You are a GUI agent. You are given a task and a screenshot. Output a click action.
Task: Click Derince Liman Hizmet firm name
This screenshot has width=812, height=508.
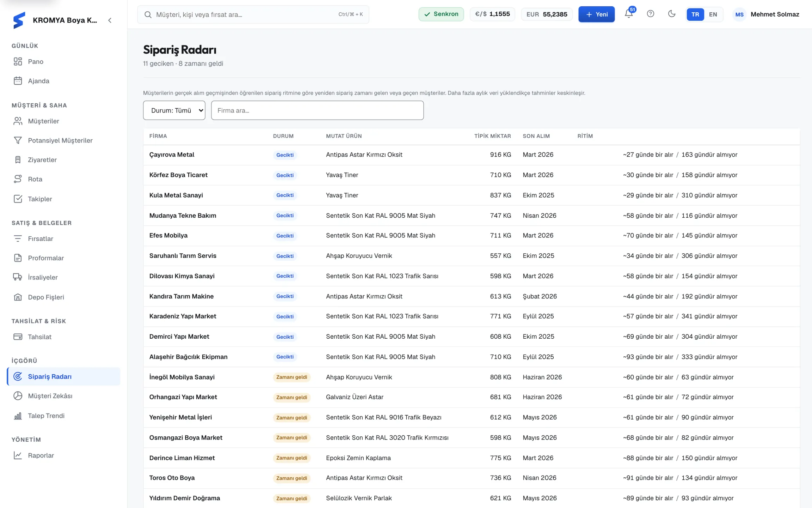tap(182, 458)
